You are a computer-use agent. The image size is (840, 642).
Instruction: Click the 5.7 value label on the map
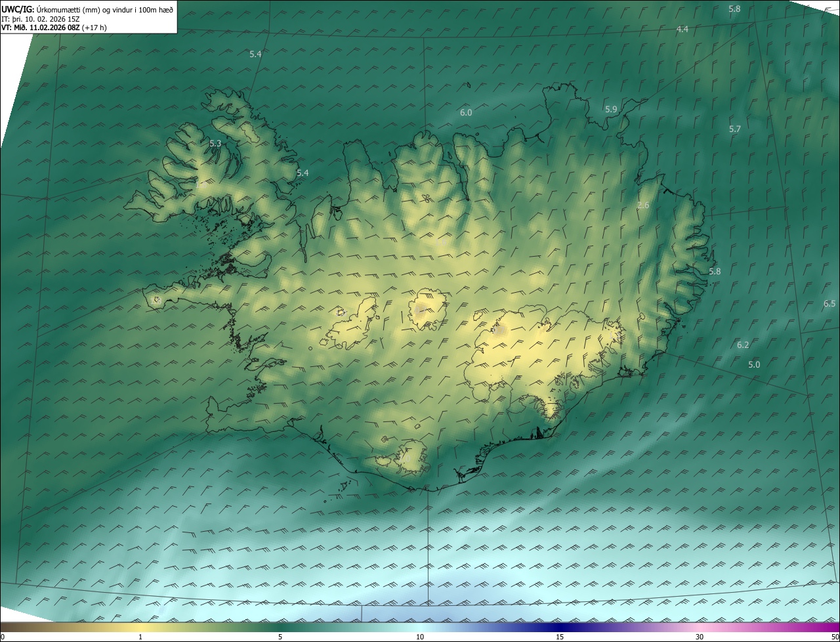[x=735, y=129]
